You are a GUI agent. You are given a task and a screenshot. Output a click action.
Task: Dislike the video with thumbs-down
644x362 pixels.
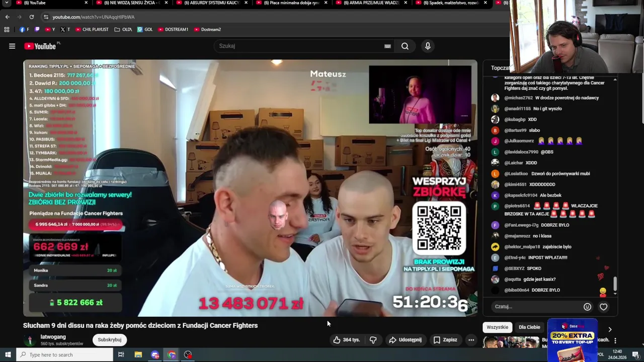pyautogui.click(x=373, y=340)
